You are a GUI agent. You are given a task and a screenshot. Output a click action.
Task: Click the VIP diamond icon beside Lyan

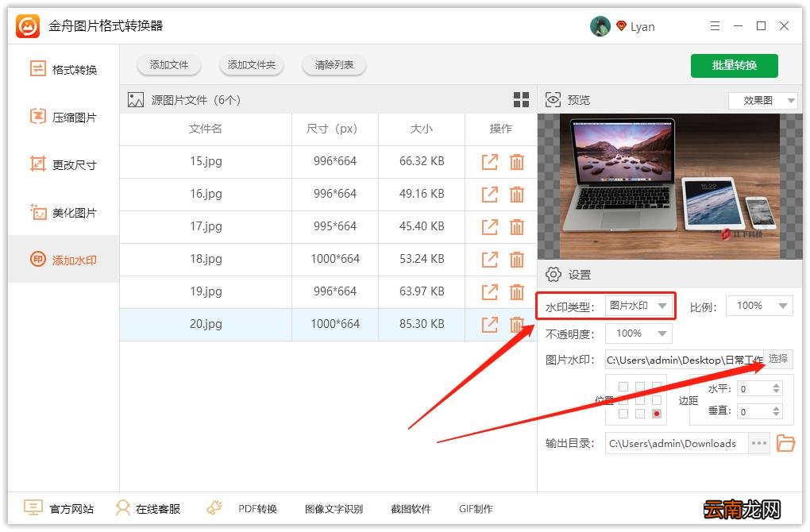[x=622, y=26]
